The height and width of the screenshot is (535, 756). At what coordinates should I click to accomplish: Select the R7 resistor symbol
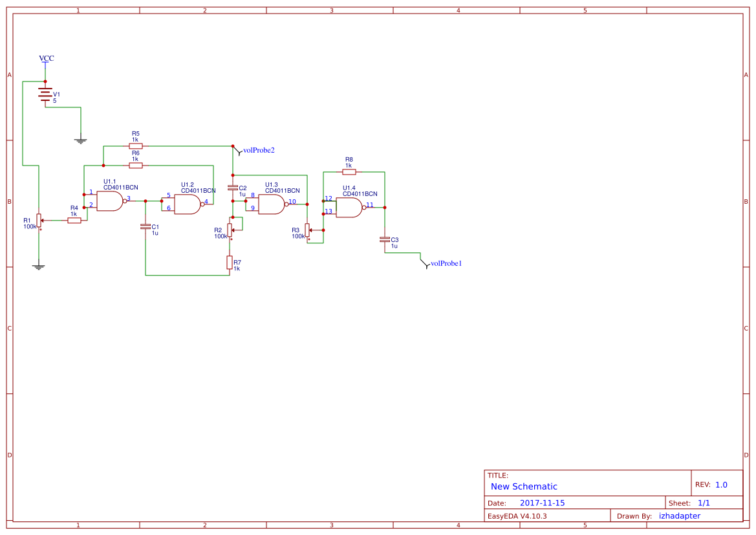[230, 263]
